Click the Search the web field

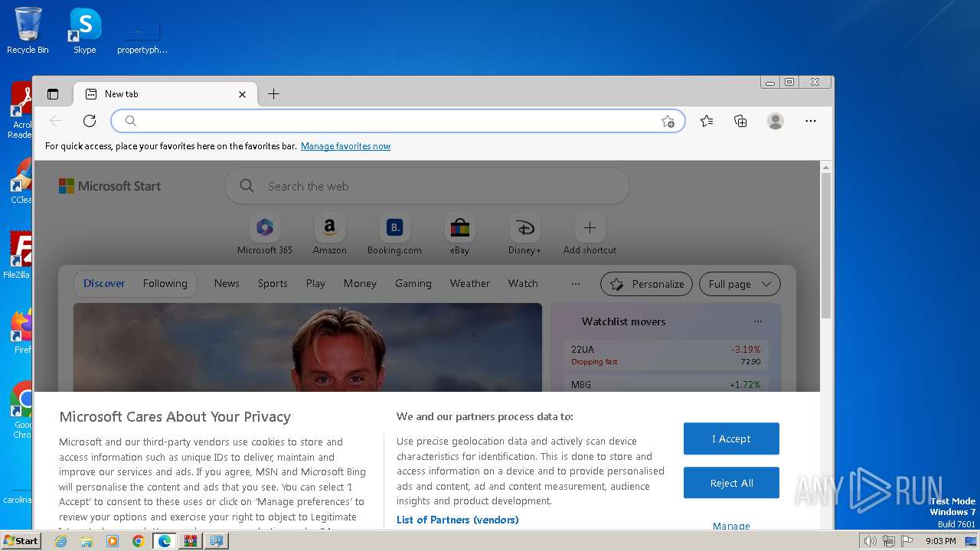pos(427,186)
